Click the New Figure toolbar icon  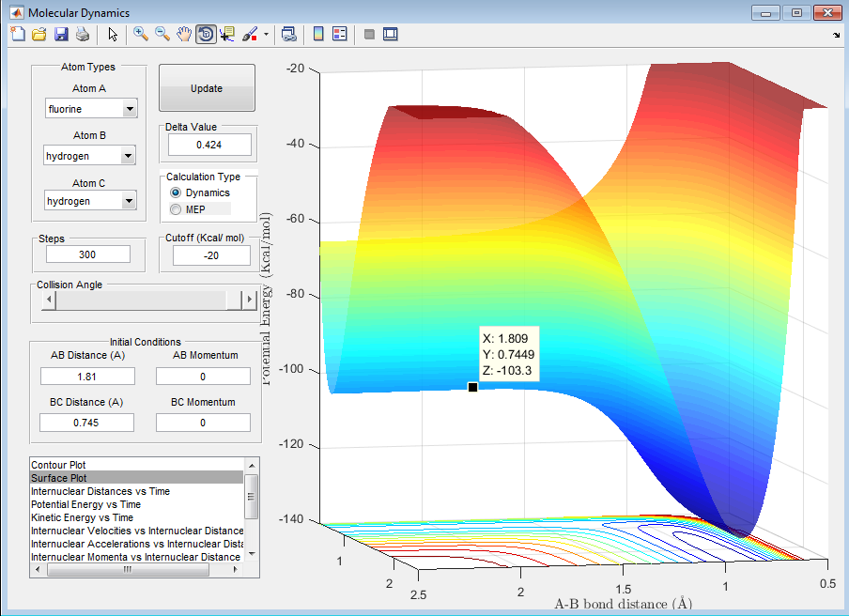click(17, 35)
